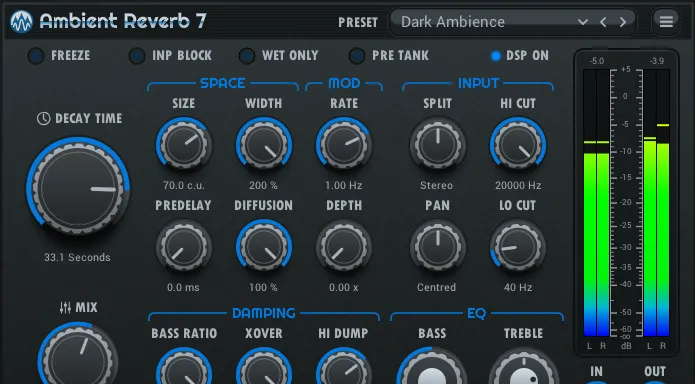Click the Predelay knob

[x=184, y=247]
